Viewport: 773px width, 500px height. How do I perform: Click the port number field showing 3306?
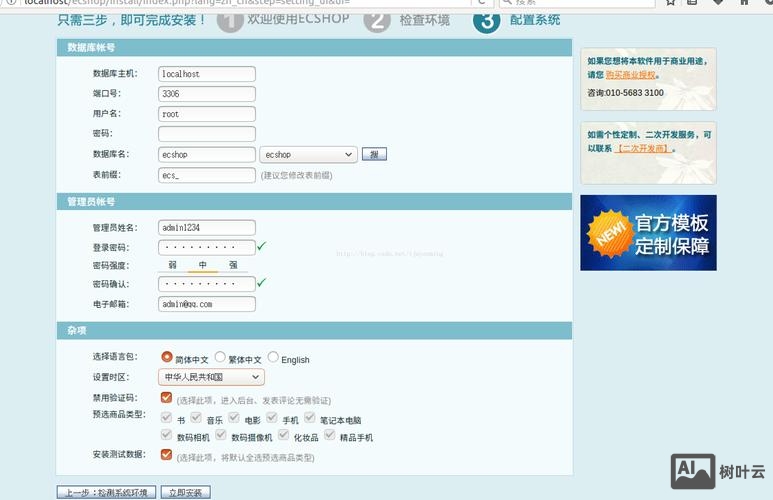tap(207, 94)
